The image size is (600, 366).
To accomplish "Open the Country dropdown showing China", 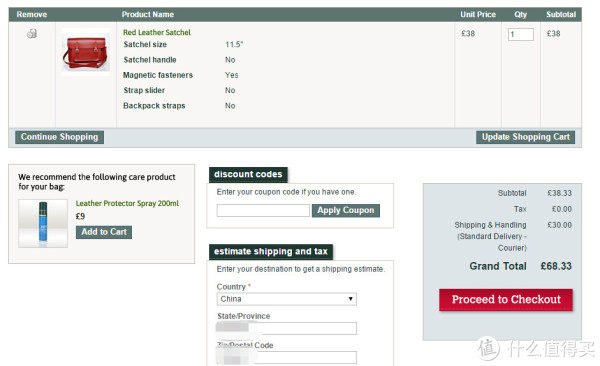I will tap(287, 299).
